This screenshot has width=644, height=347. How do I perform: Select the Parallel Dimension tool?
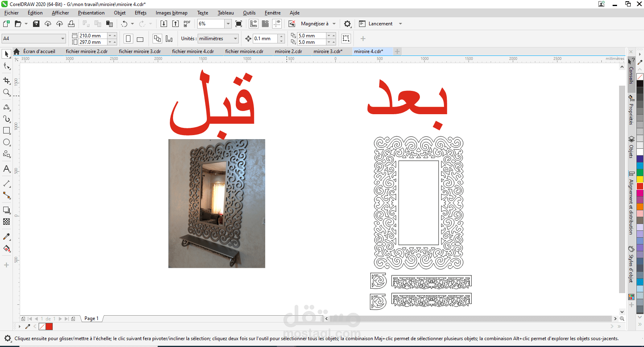[x=6, y=183]
